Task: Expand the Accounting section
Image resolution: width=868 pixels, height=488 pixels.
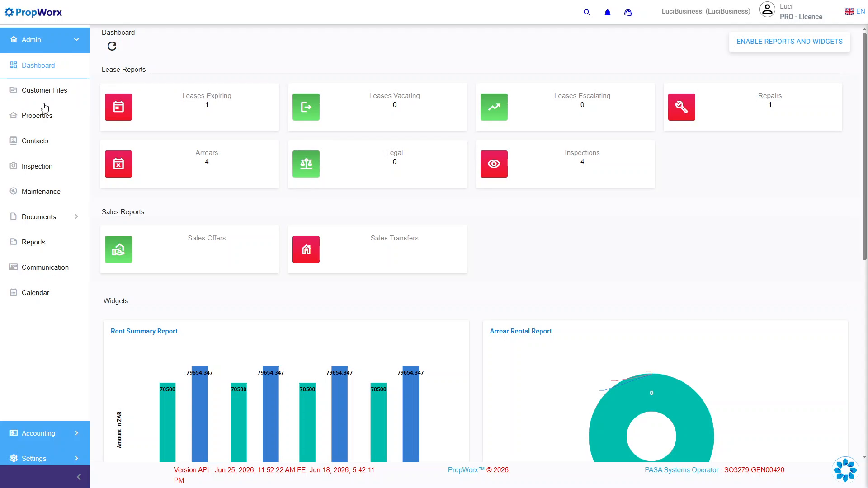Action: [45, 433]
